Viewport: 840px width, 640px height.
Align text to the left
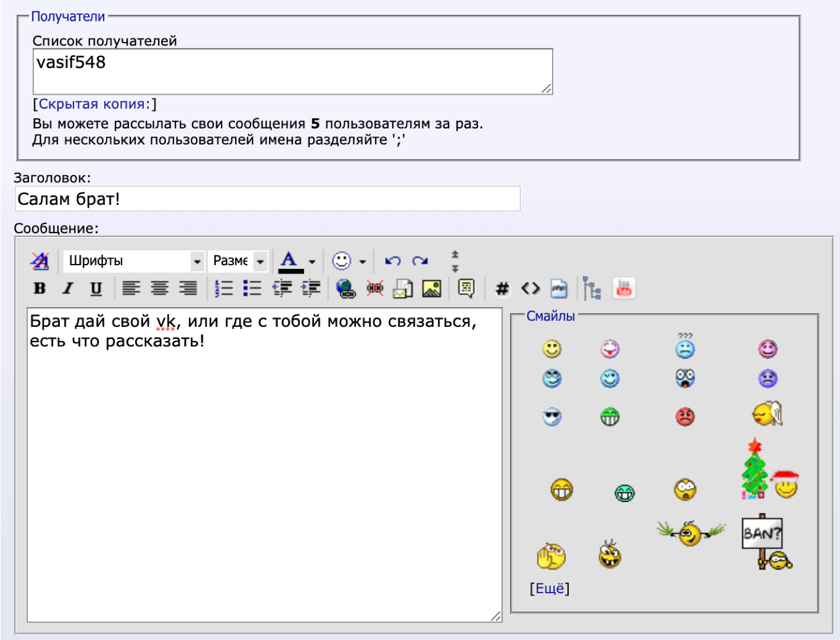click(x=131, y=288)
